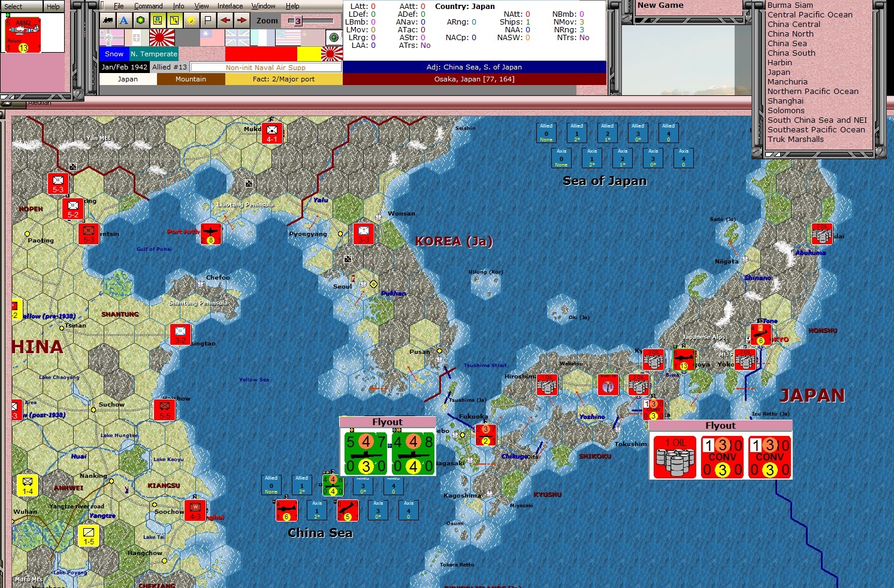Viewport: 894px width, 588px height.
Task: Select Central Pacific Ocean in map list
Action: pyautogui.click(x=810, y=14)
